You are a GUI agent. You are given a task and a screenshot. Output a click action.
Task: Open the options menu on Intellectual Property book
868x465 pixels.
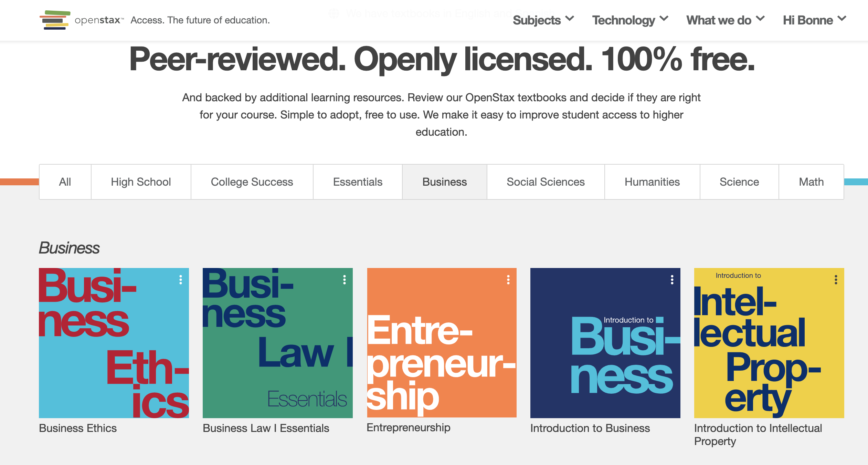(x=836, y=280)
